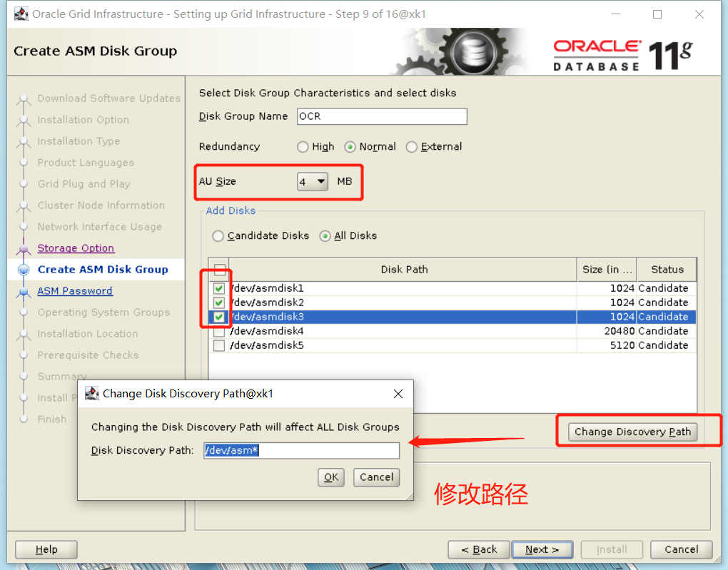The width and height of the screenshot is (728, 570).
Task: Click the Disk Discovery Path text field
Action: pyautogui.click(x=301, y=450)
